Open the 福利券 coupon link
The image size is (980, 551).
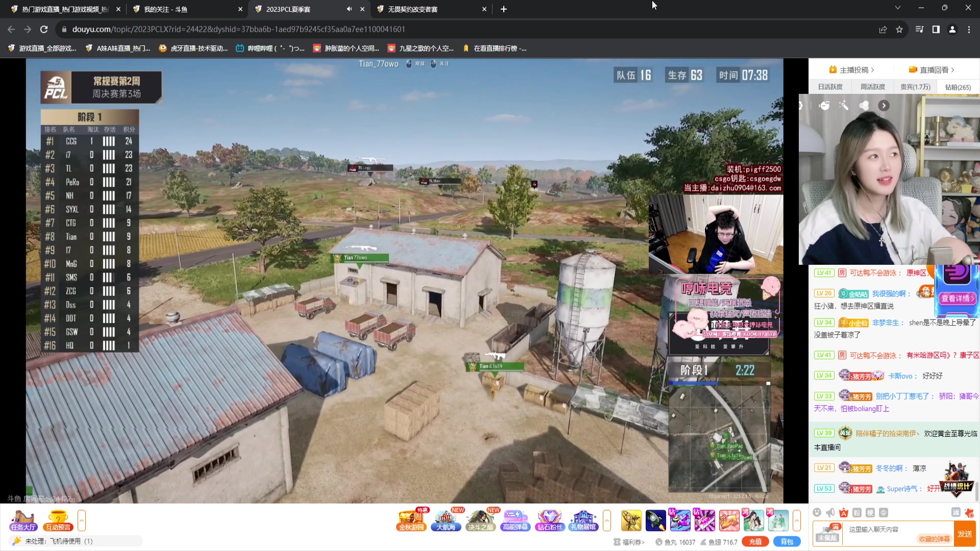click(x=629, y=542)
